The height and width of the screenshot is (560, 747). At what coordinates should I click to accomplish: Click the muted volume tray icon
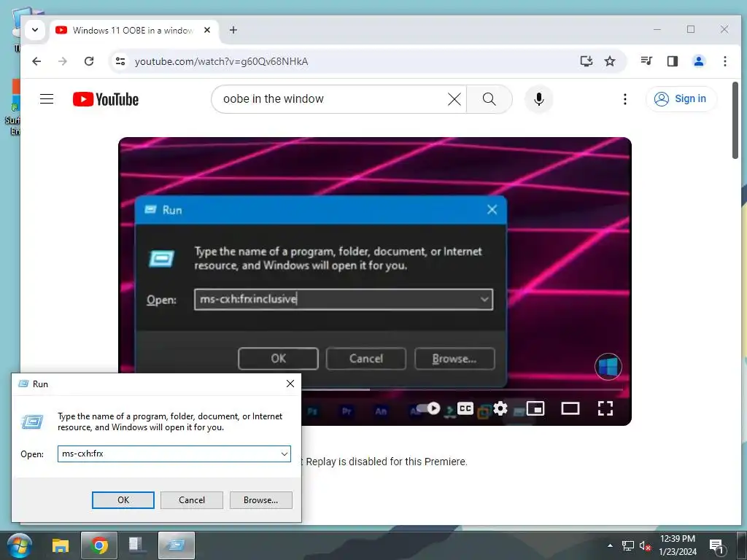point(645,545)
